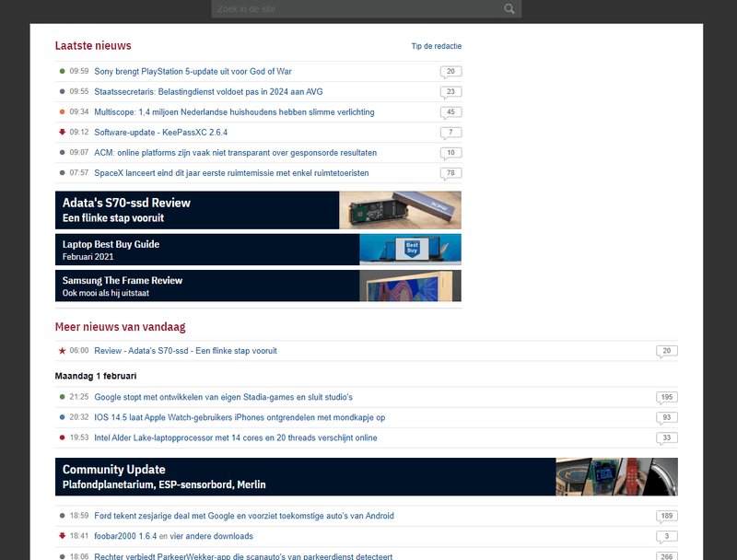Click the 23 comments bubble for Belastingdienst article
The height and width of the screenshot is (560, 737).
(x=450, y=92)
